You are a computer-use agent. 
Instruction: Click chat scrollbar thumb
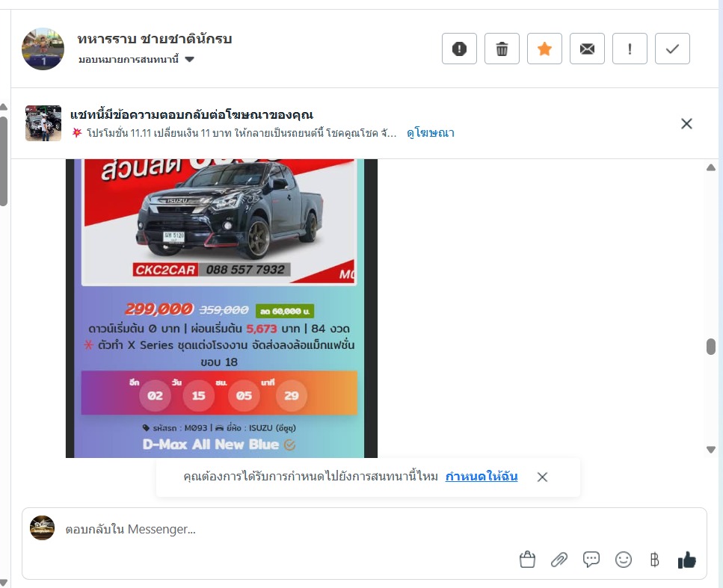pos(711,347)
